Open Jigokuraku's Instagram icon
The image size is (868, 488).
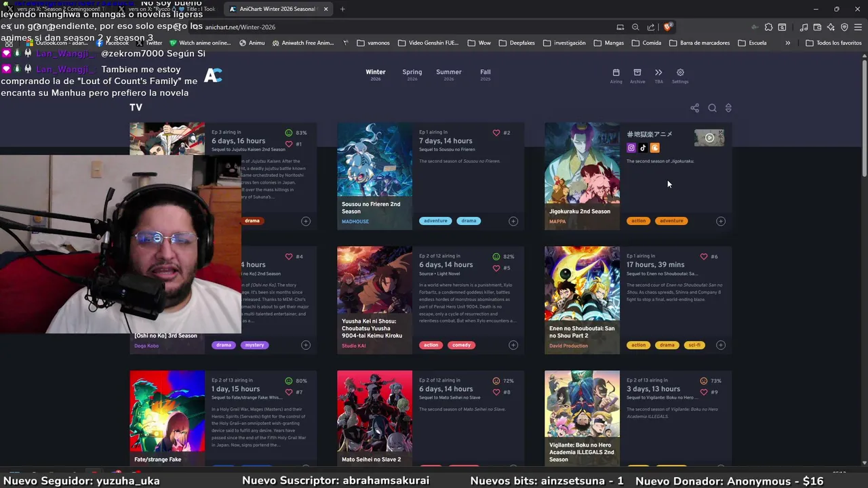coord(631,148)
